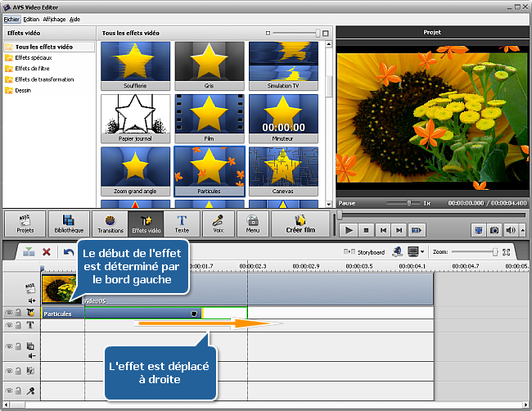Toggle visibility of the video effects track
532x411 pixels.
[9, 313]
